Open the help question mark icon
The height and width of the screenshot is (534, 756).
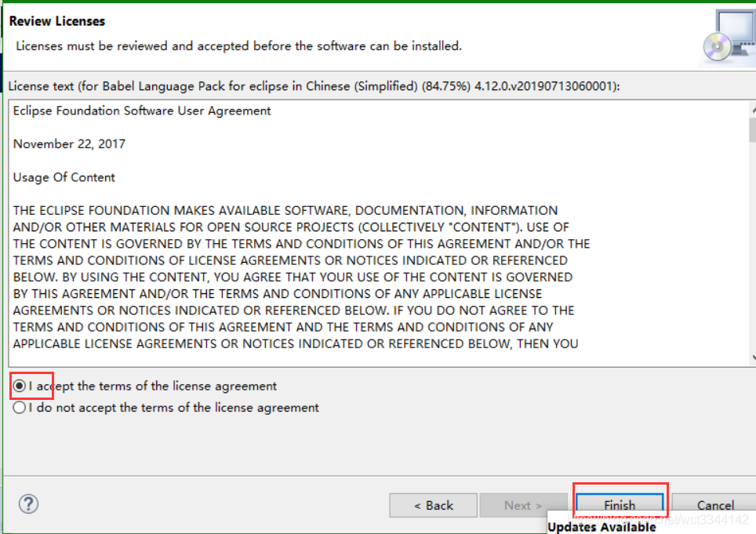tap(28, 504)
